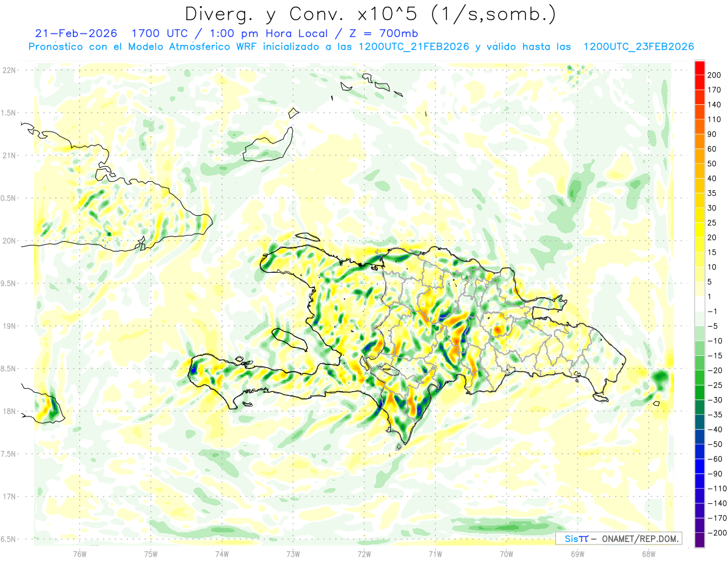The width and height of the screenshot is (728, 562).
Task: Click the 'SisTT' logo text
Action: (576, 538)
